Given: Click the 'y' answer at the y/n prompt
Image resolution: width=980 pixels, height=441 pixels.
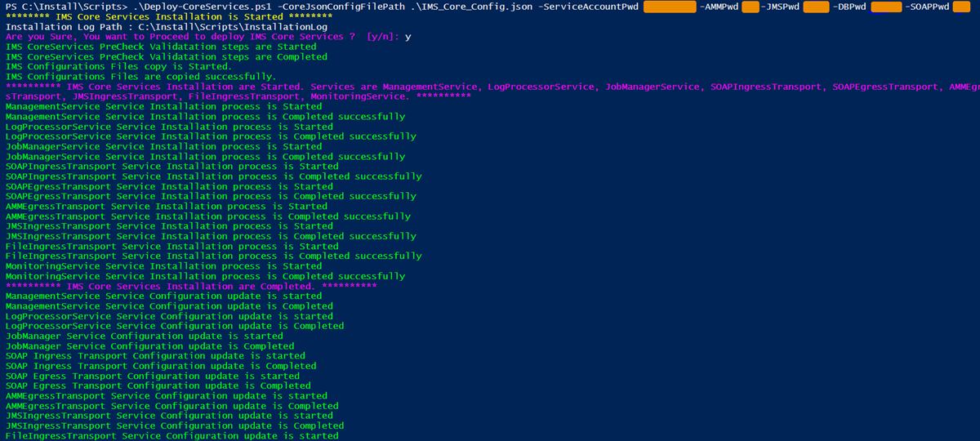Looking at the screenshot, I should coord(408,38).
